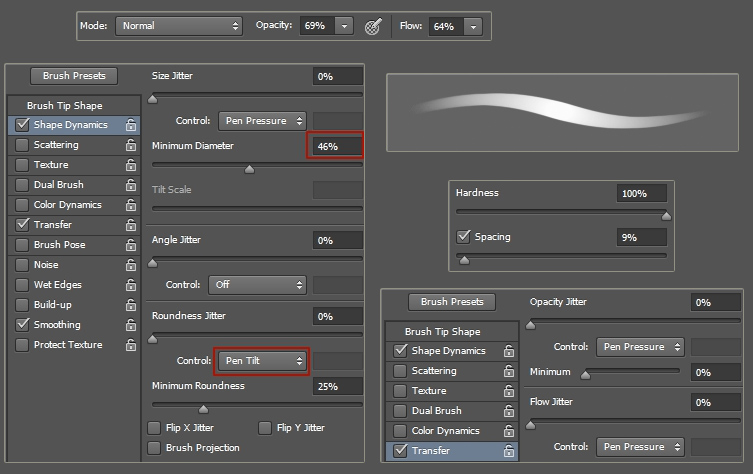
Task: Click the airbrush build-up icon beside Opacity
Action: (x=373, y=26)
